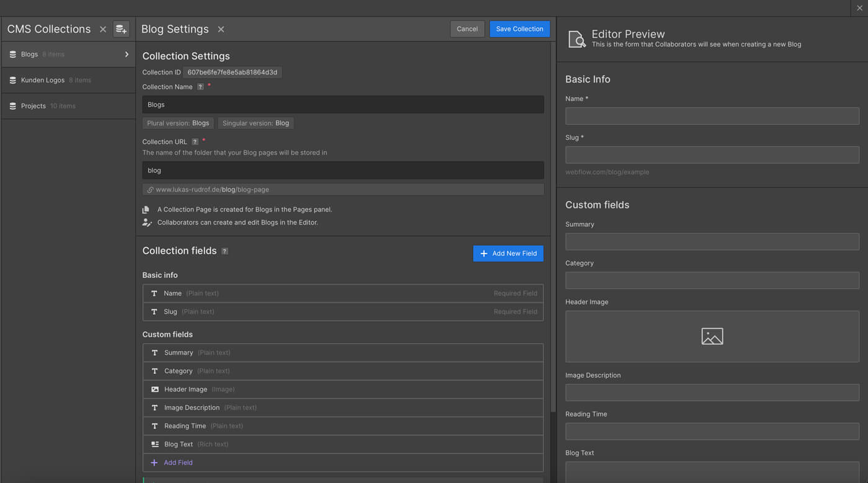Click the Add New Field button
Image resolution: width=868 pixels, height=483 pixels.
pyautogui.click(x=508, y=253)
